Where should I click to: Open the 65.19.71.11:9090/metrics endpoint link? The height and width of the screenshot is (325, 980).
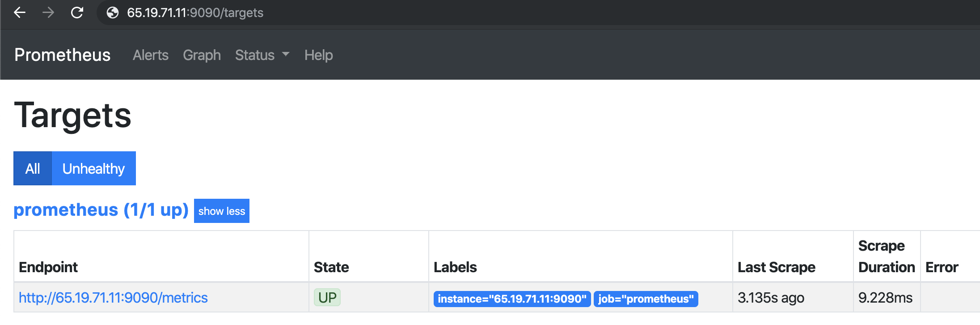113,298
